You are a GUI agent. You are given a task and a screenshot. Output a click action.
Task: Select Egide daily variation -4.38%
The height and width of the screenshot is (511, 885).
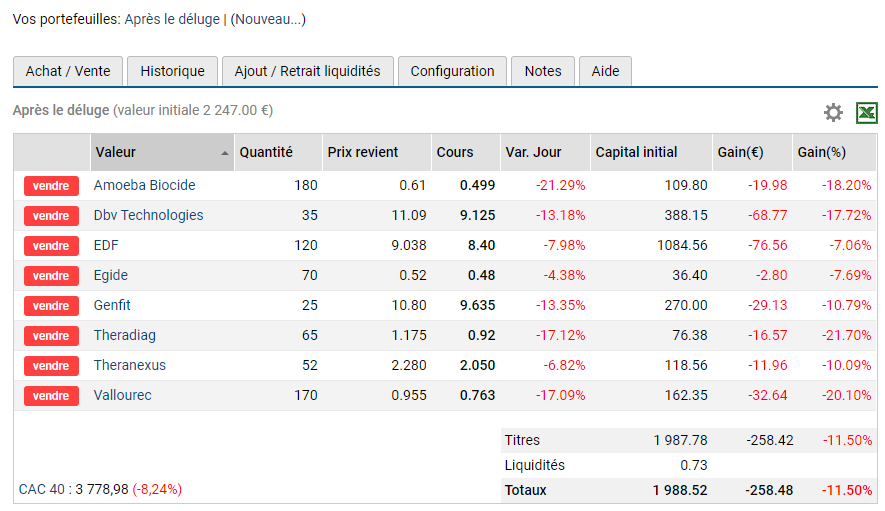click(564, 275)
